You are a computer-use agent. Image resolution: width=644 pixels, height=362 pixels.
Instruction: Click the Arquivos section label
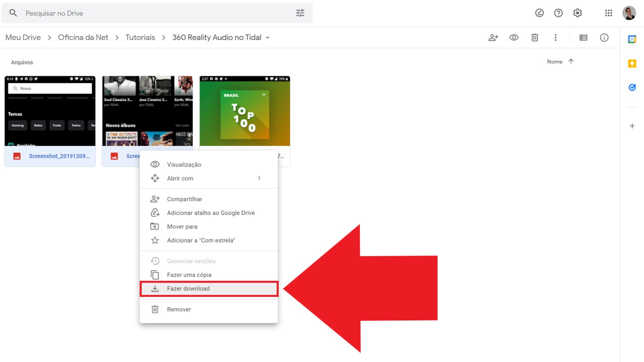pos(22,62)
